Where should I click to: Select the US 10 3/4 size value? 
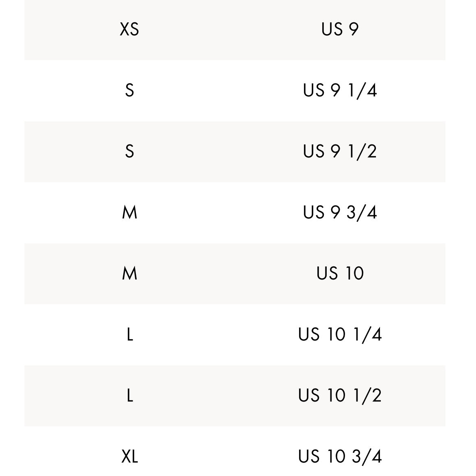pos(340,456)
